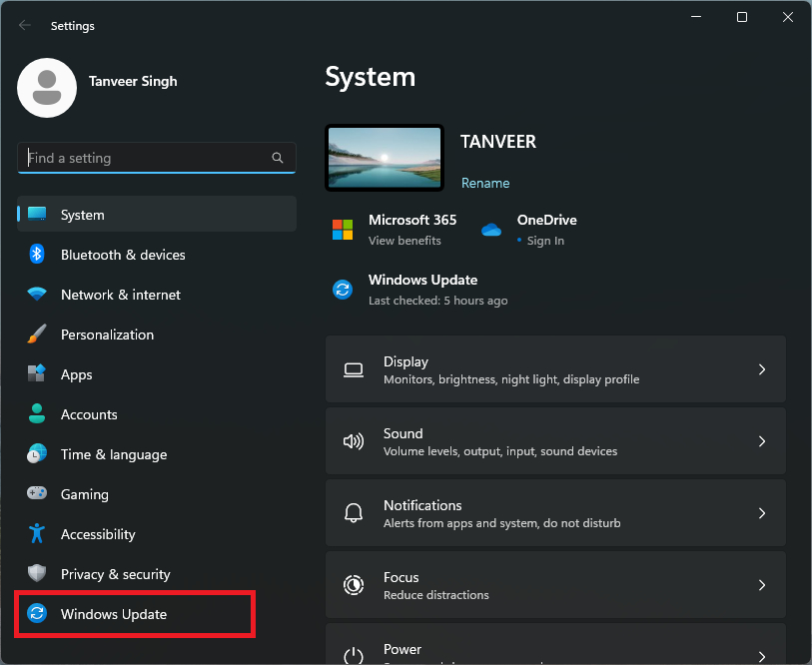
Task: Select the Privacy & security shield icon
Action: click(37, 574)
